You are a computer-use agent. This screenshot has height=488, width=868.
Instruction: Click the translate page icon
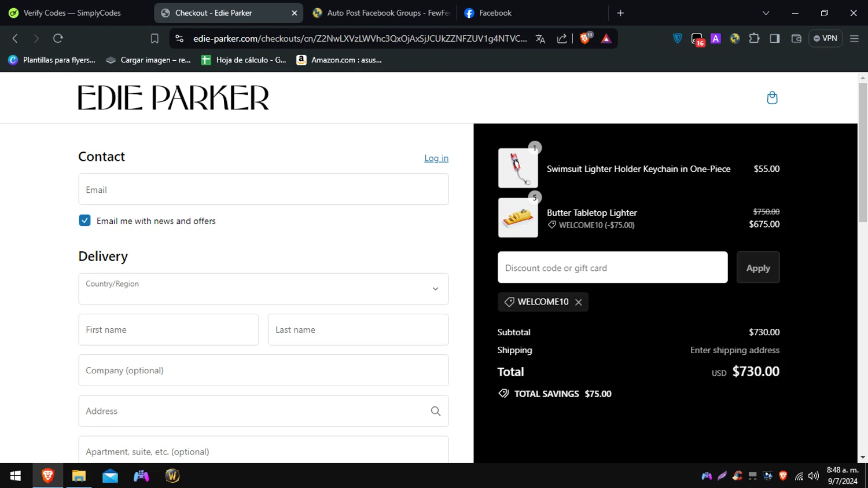point(540,39)
